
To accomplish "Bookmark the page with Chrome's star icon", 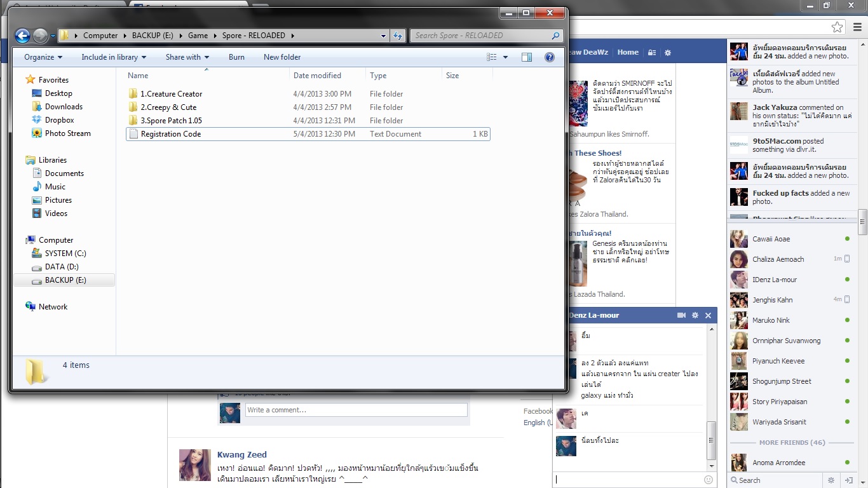I will 837,27.
